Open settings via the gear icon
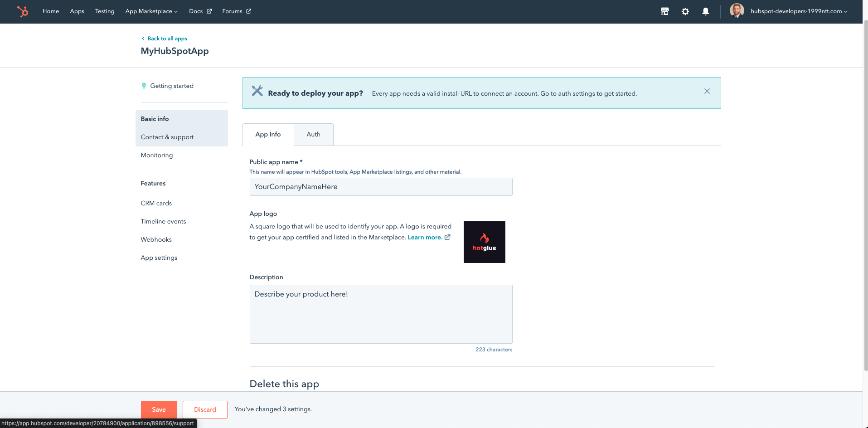The height and width of the screenshot is (428, 868). pos(685,11)
